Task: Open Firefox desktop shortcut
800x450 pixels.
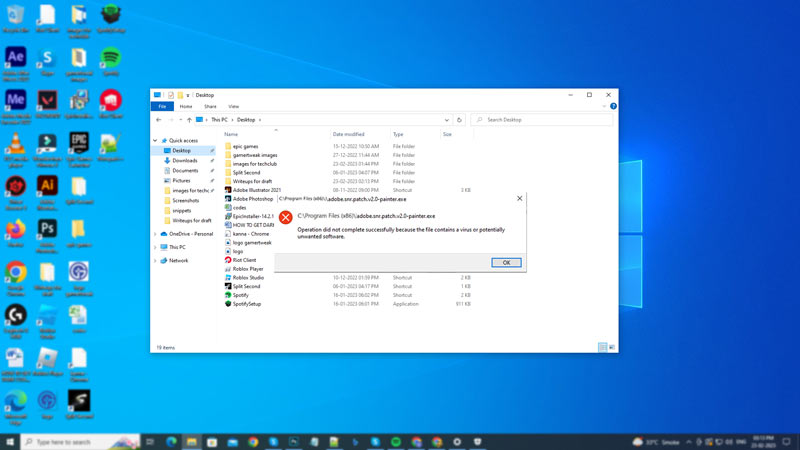Action: [x=15, y=234]
